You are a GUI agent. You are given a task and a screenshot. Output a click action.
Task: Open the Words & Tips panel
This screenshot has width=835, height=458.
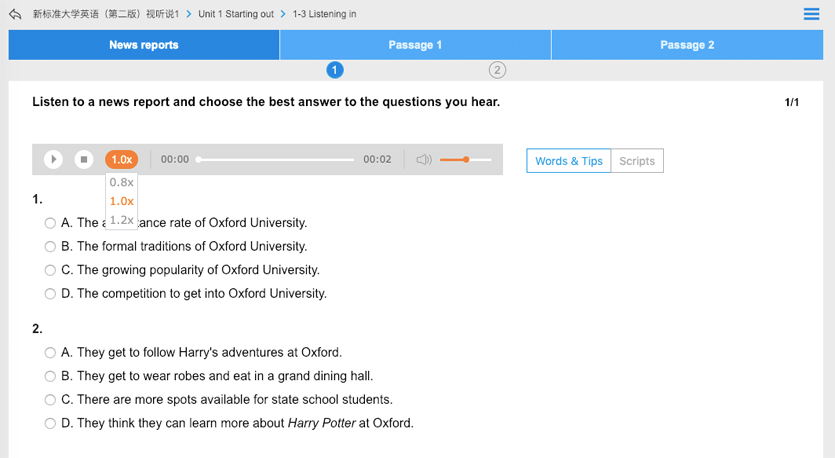568,161
